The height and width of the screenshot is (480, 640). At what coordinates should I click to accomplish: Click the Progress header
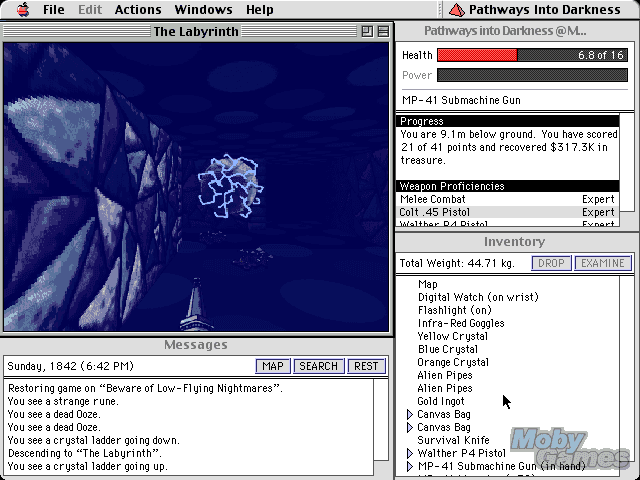tap(507, 121)
